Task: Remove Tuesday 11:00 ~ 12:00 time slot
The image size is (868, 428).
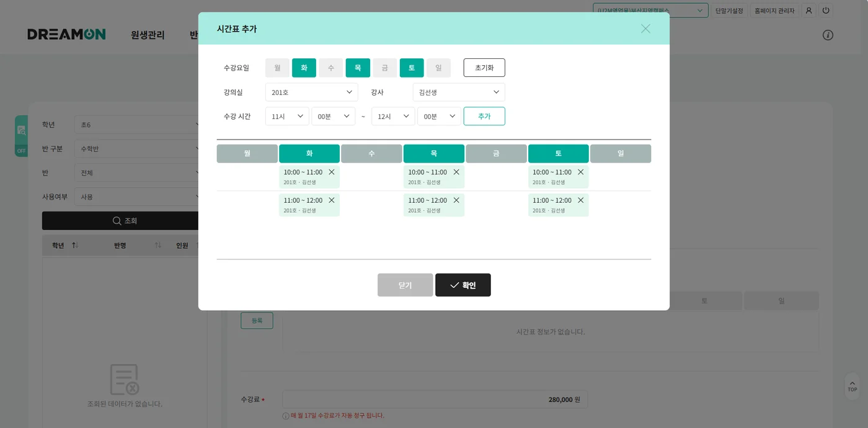Action: 332,200
